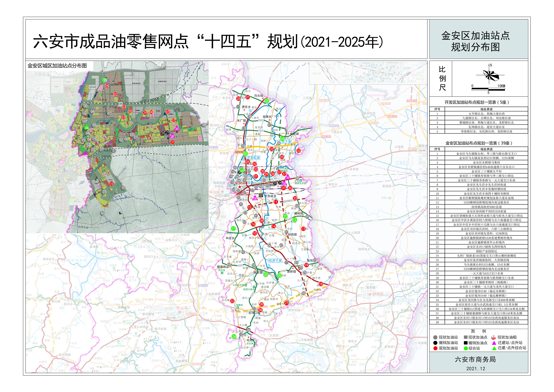Click the row 元亨路以北，皋陶大道以西
554x392 pixels.
click(479, 113)
